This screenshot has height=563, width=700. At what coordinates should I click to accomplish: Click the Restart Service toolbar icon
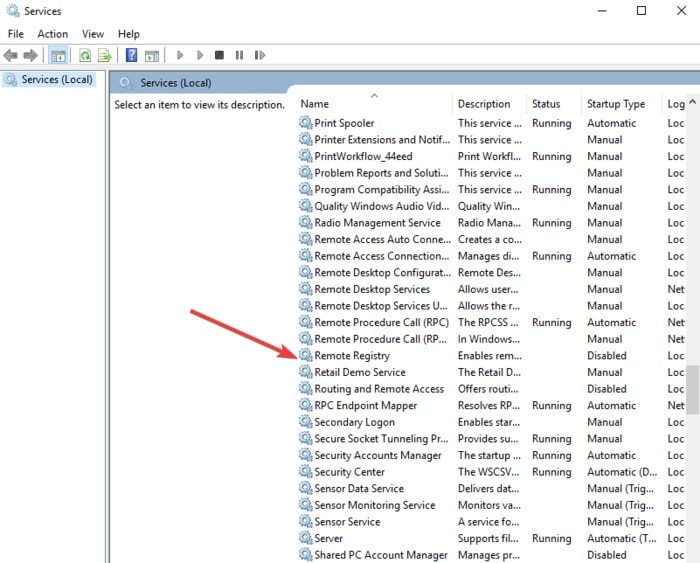pos(260,55)
